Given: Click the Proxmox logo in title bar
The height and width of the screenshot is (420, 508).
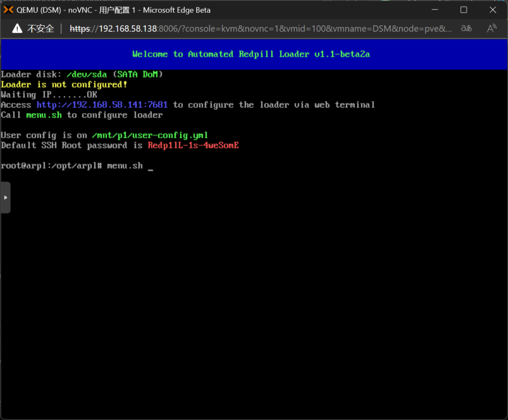Looking at the screenshot, I should coord(8,10).
